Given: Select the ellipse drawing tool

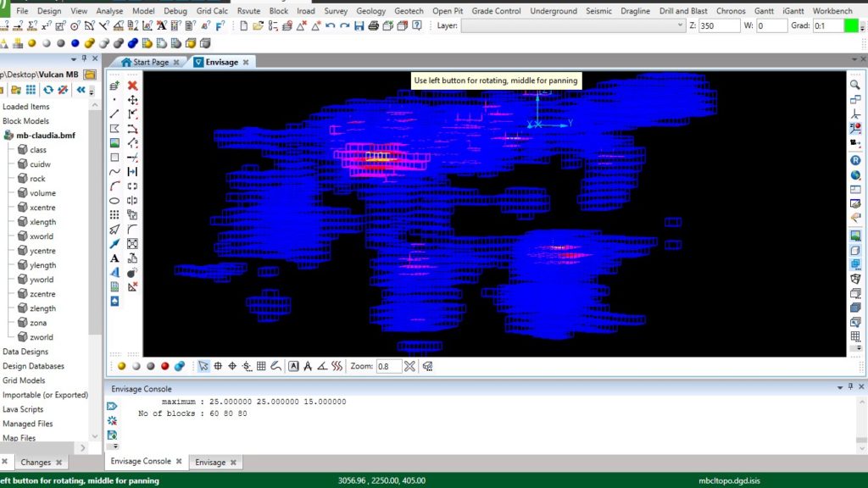Looking at the screenshot, I should (x=114, y=200).
